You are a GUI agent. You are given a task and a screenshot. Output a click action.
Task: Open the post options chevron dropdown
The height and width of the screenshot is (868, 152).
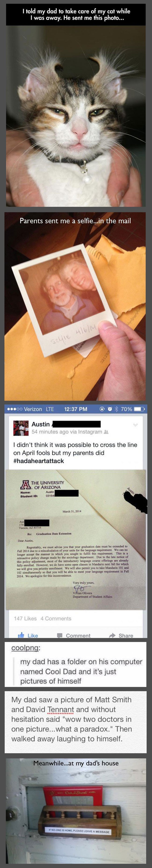(136, 425)
